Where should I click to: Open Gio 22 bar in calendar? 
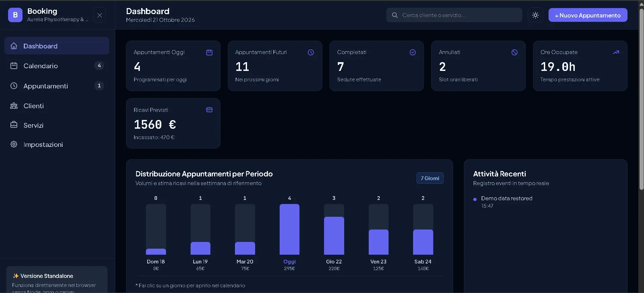(334, 229)
